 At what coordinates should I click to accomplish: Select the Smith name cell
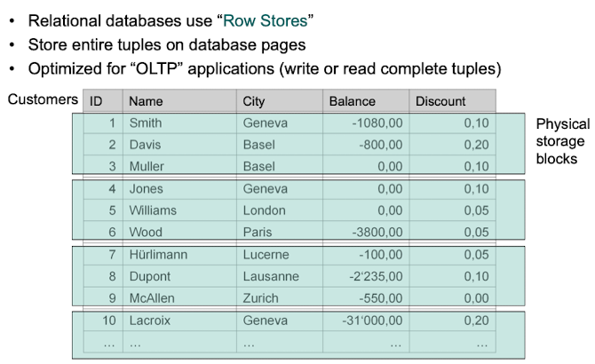(x=146, y=123)
